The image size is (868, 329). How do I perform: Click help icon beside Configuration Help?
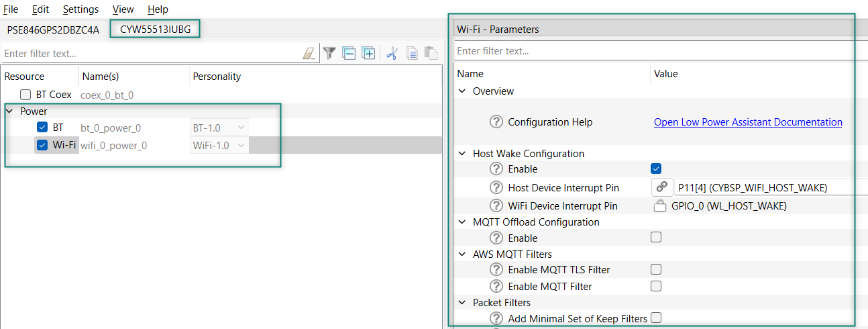tap(496, 122)
